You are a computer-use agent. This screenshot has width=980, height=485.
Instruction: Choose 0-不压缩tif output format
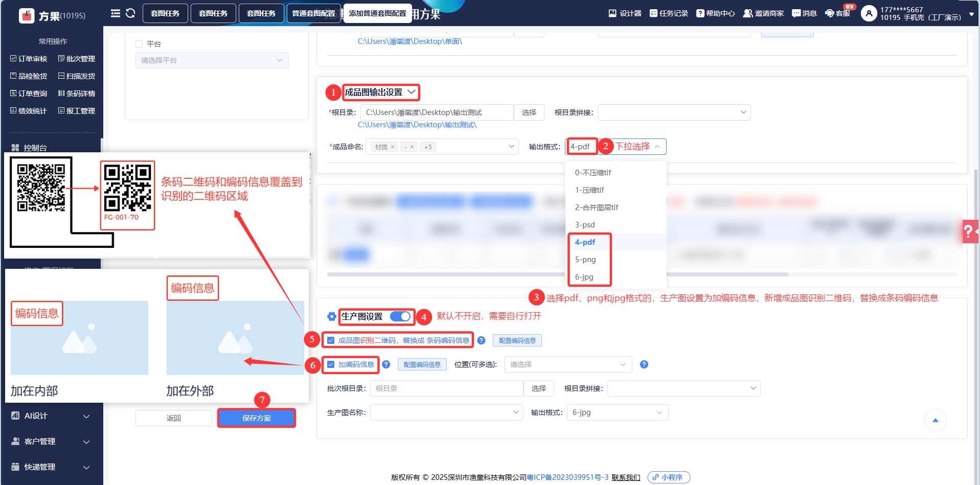pos(616,173)
